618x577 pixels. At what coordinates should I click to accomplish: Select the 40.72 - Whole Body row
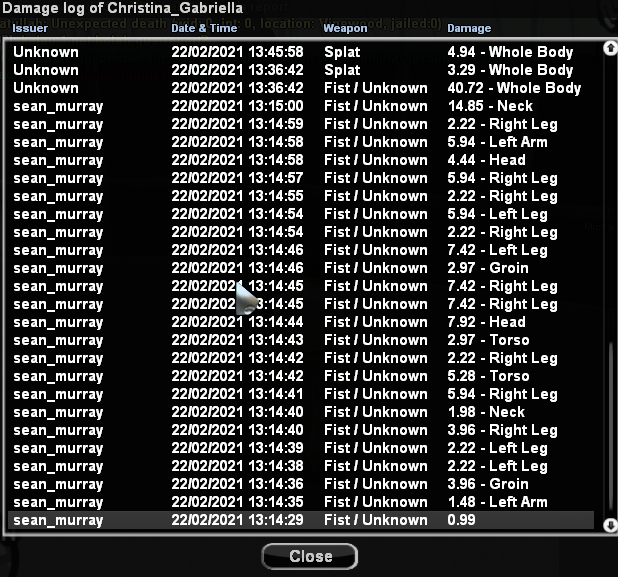[x=301, y=88]
